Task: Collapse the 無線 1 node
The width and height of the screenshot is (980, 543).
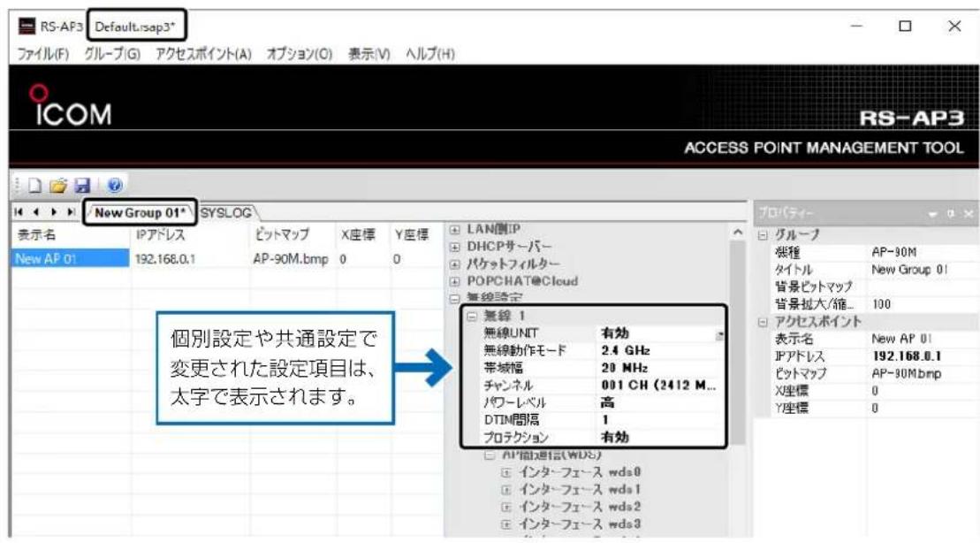Action: pos(472,316)
